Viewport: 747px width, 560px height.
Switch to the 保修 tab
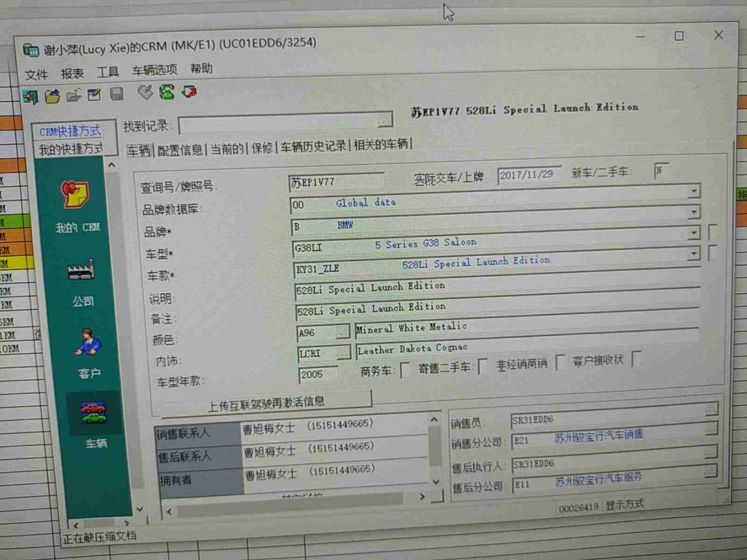pyautogui.click(x=262, y=148)
